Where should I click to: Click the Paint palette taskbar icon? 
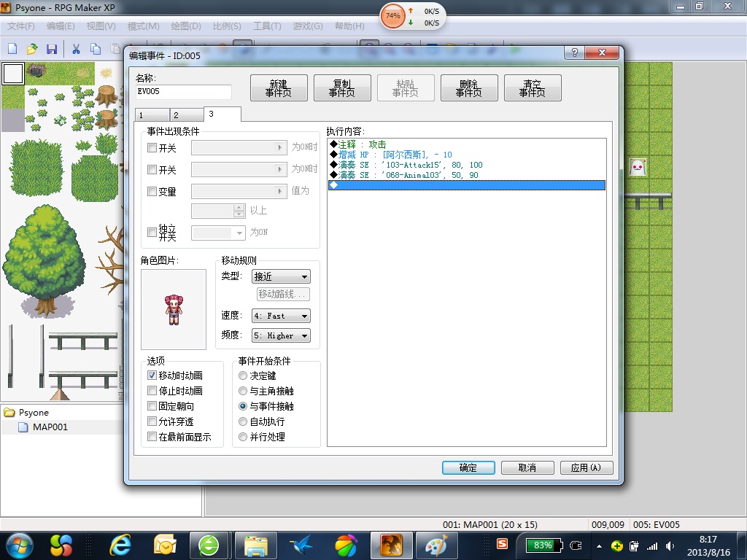click(x=436, y=545)
